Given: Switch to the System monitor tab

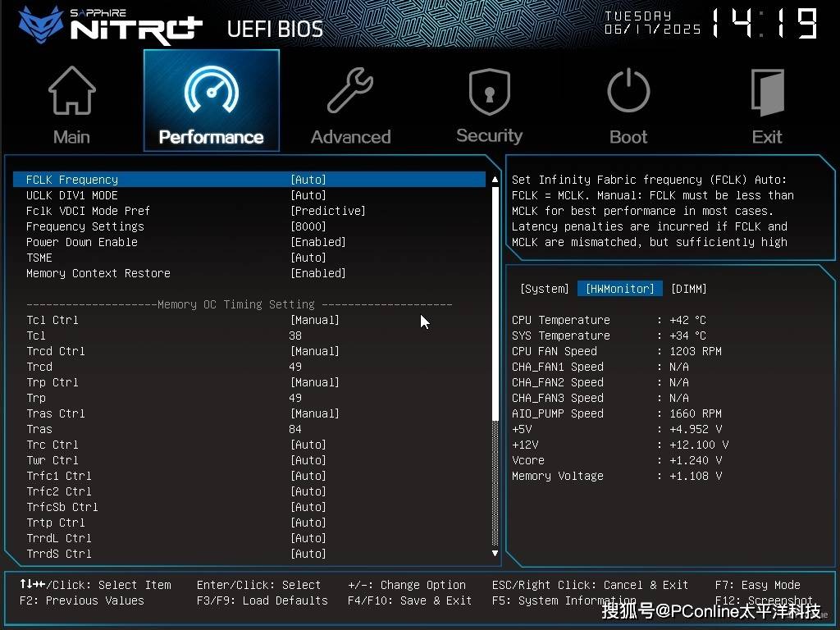Looking at the screenshot, I should click(x=544, y=289).
